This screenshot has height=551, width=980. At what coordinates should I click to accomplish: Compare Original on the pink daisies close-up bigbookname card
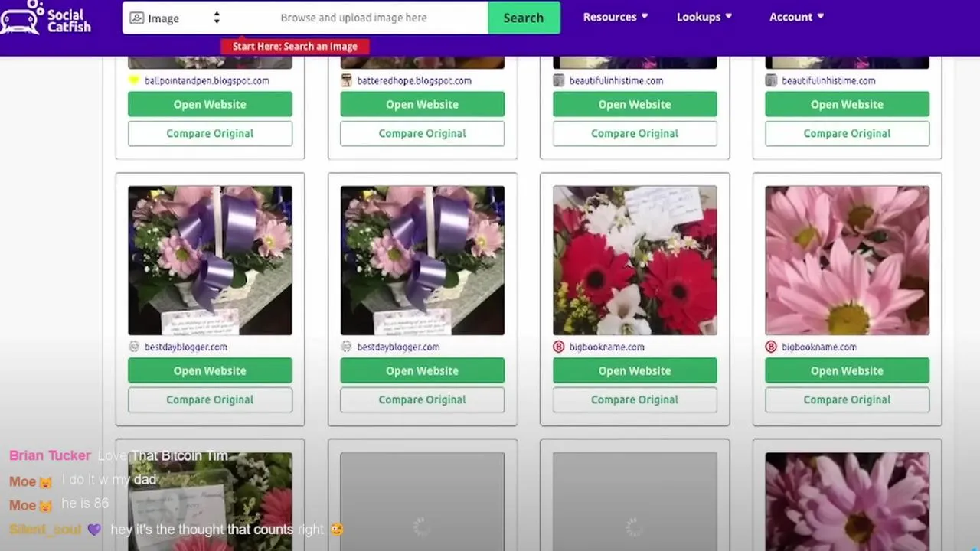(847, 399)
